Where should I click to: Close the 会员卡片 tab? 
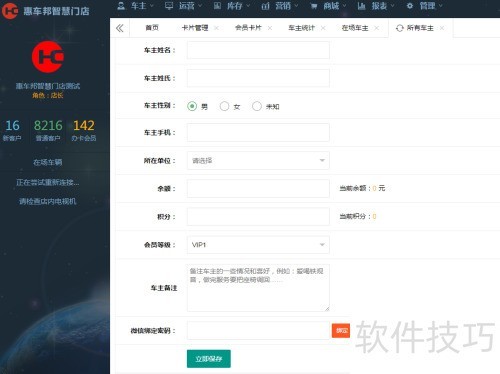pyautogui.click(x=270, y=28)
